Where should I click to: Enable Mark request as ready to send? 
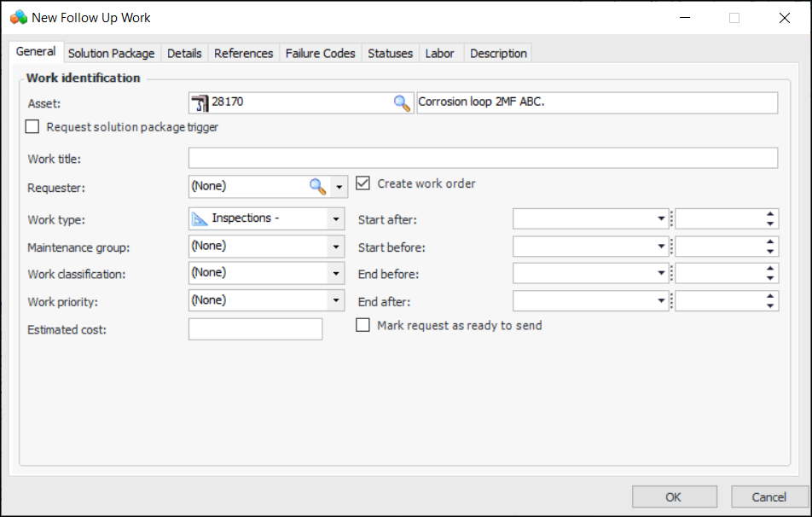pyautogui.click(x=363, y=325)
